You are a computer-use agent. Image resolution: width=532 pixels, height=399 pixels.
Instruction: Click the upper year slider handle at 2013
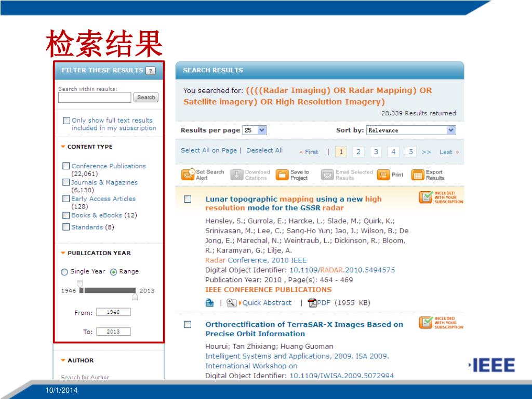pos(135,296)
